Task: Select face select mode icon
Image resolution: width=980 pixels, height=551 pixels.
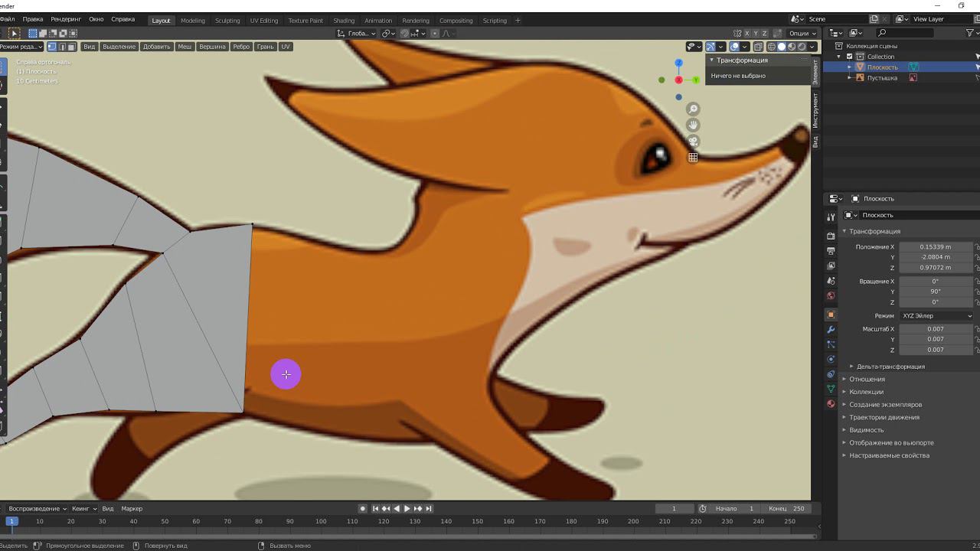Action: [72, 47]
